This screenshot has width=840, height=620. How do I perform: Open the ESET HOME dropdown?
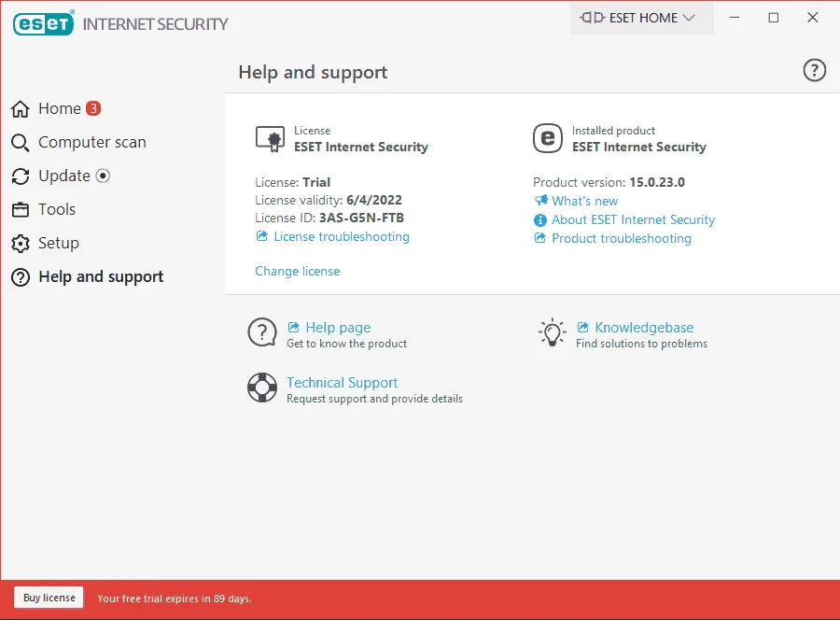click(x=642, y=18)
